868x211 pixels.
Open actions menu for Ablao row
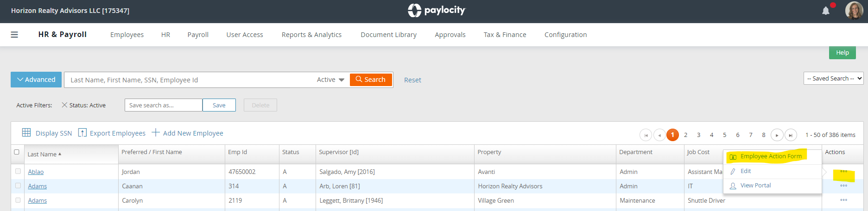point(843,172)
